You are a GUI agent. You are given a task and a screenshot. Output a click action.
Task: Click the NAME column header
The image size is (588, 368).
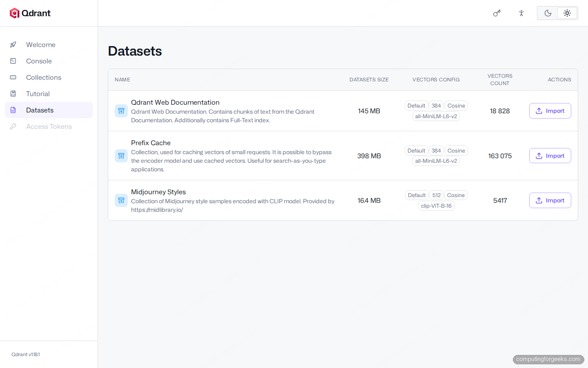click(122, 80)
